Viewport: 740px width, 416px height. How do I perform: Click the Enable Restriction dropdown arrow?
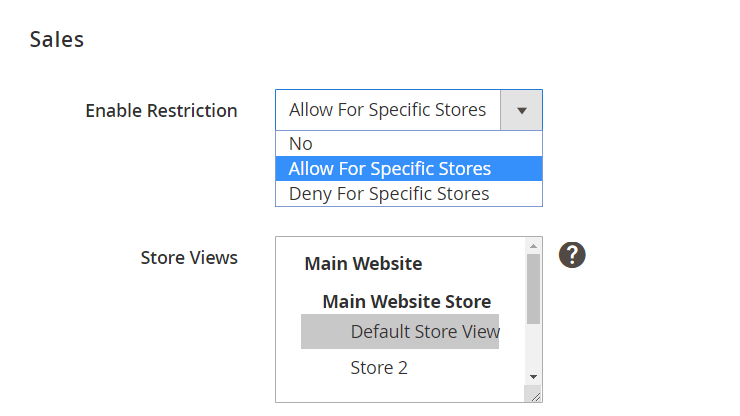(x=521, y=110)
